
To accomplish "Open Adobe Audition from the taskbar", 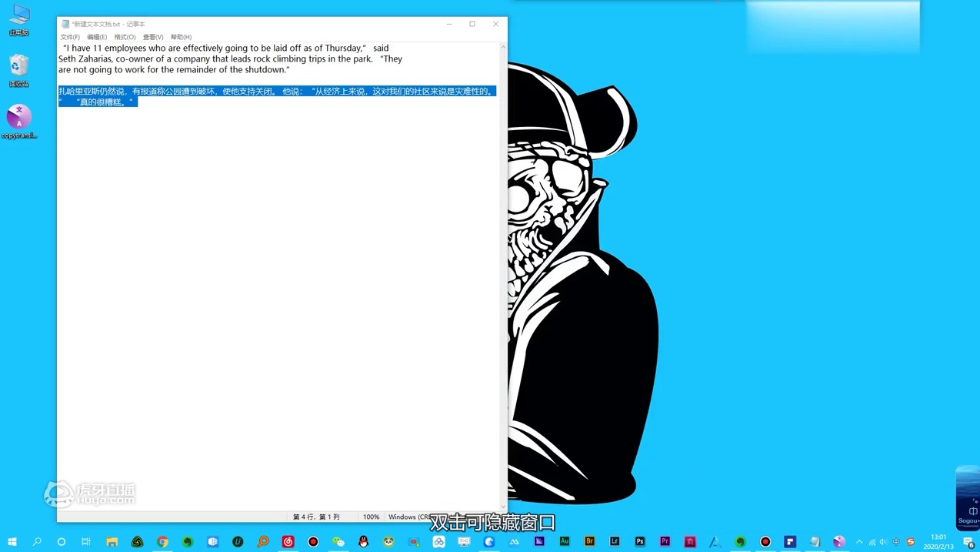I will [564, 542].
